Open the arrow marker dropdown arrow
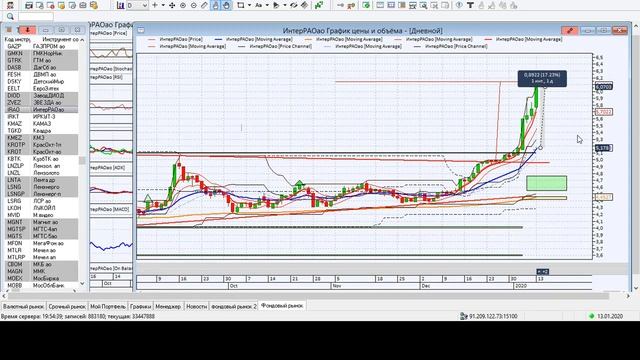This screenshot has height=360, width=640. 284,5
